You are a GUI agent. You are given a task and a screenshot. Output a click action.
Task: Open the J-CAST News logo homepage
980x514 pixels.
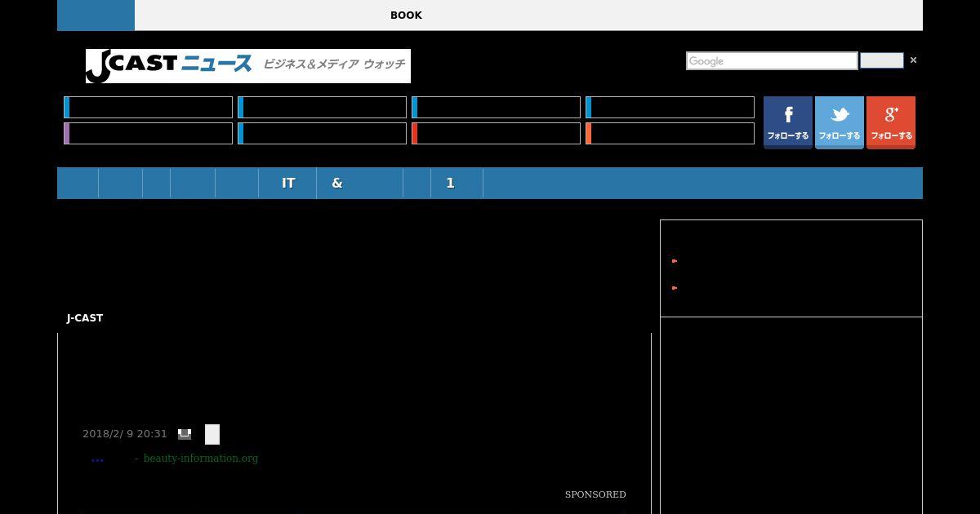248,66
